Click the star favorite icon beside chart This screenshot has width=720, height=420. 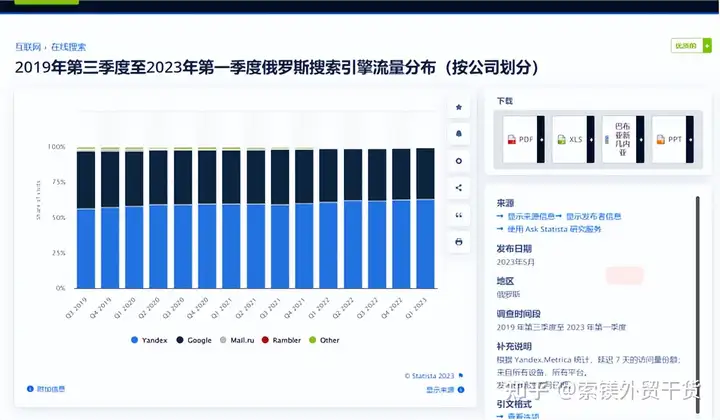(x=458, y=107)
